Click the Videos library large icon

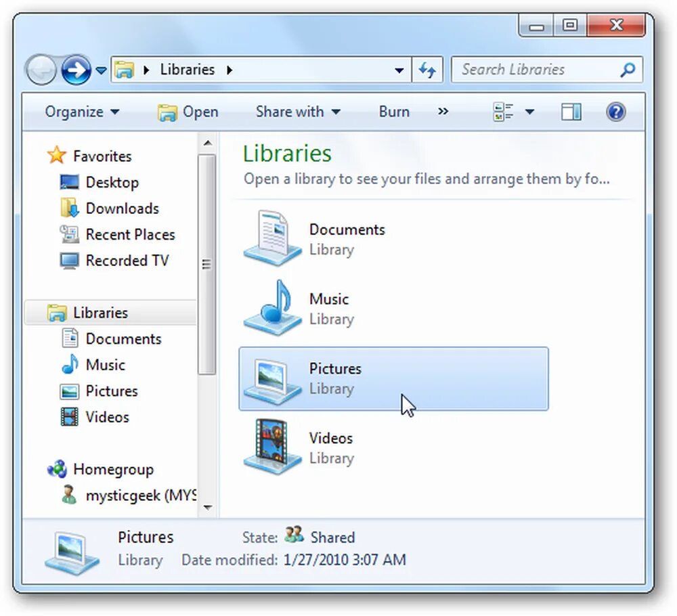point(272,447)
